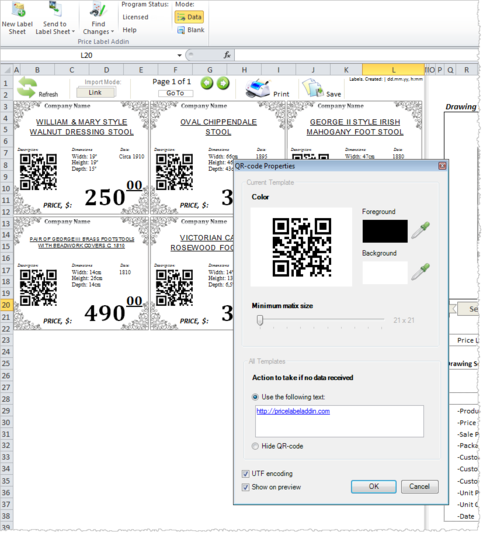The height and width of the screenshot is (535, 483).
Task: Select the Blank mode button
Action: (190, 30)
